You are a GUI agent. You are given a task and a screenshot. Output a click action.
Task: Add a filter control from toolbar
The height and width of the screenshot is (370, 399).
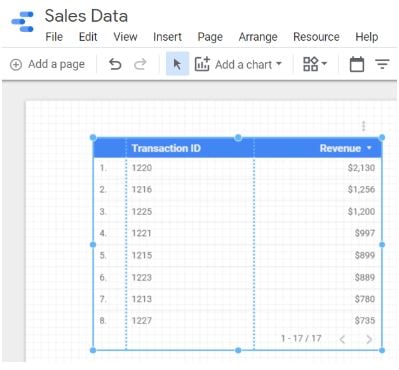[x=382, y=64]
